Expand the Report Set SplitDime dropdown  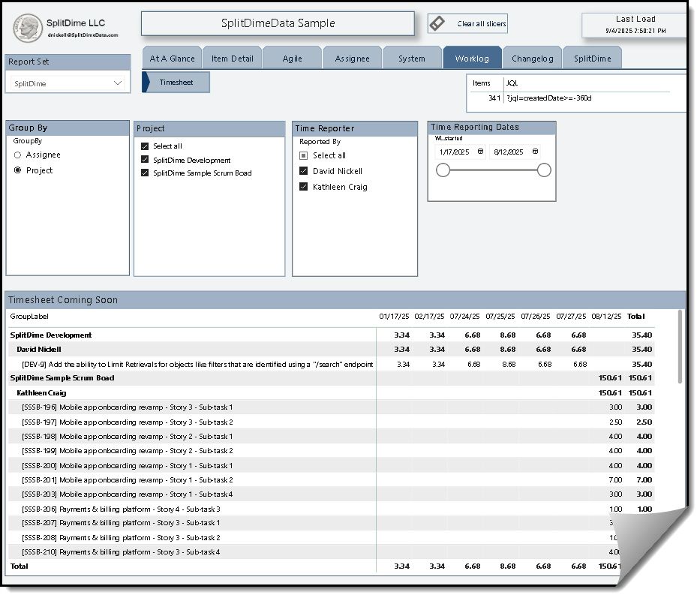pos(118,83)
